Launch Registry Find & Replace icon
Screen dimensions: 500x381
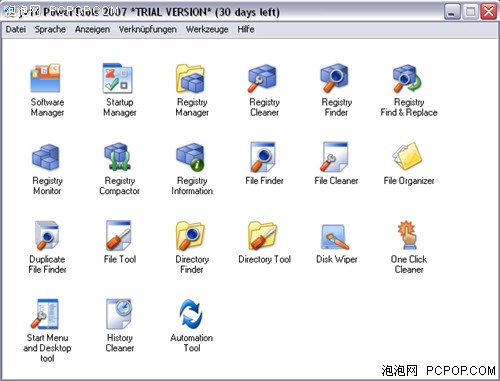[x=407, y=79]
